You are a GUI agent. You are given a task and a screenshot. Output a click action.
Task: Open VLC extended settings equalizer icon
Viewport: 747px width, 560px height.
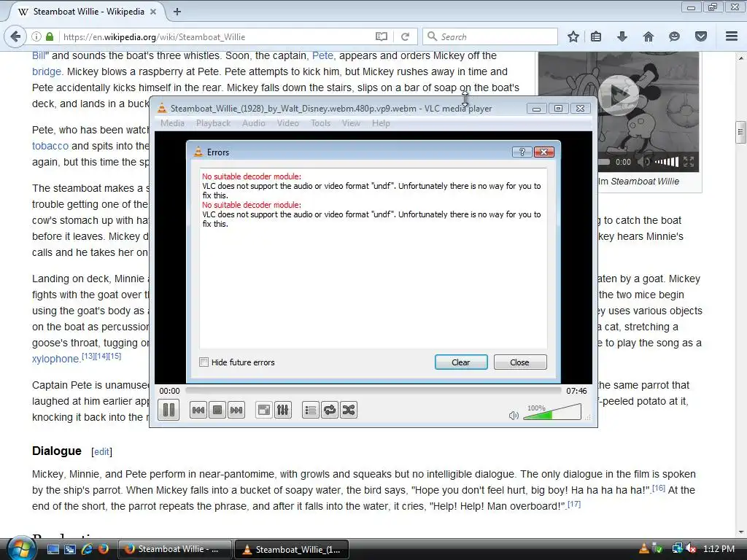pos(282,410)
